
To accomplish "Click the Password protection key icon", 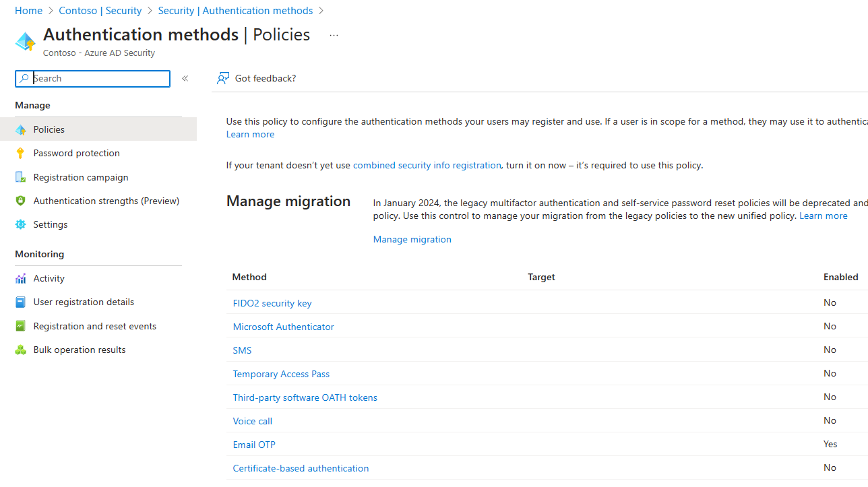I will [x=20, y=153].
